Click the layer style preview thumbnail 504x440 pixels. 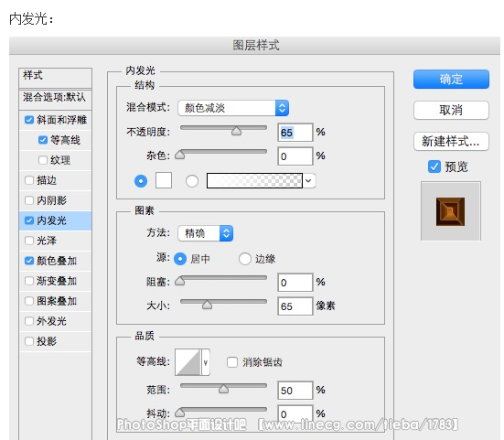(x=450, y=211)
